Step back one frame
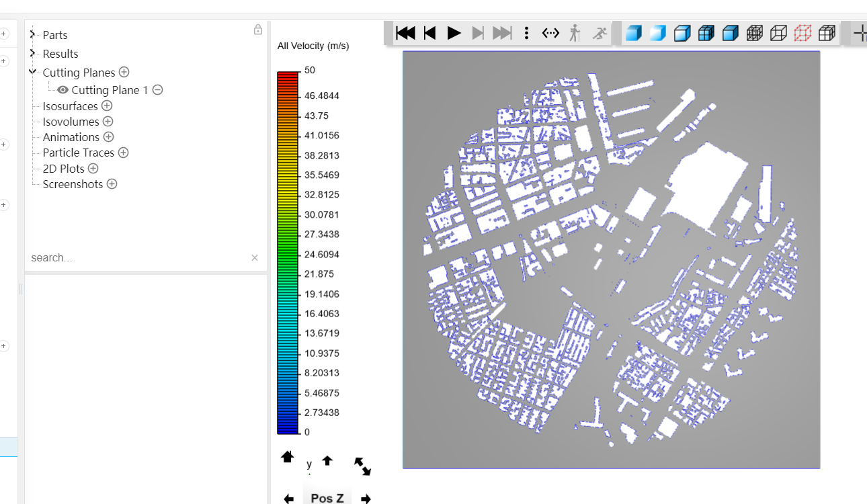This screenshot has width=867, height=504. point(430,33)
